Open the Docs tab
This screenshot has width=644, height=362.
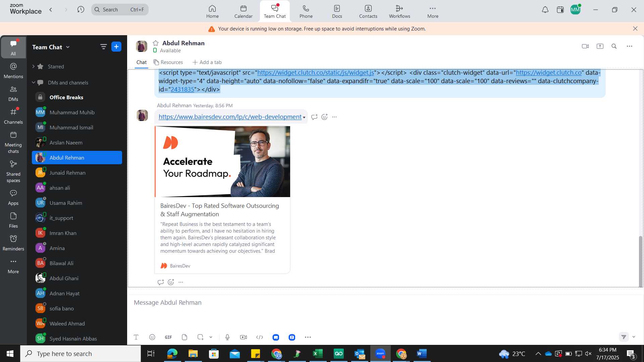point(337,11)
